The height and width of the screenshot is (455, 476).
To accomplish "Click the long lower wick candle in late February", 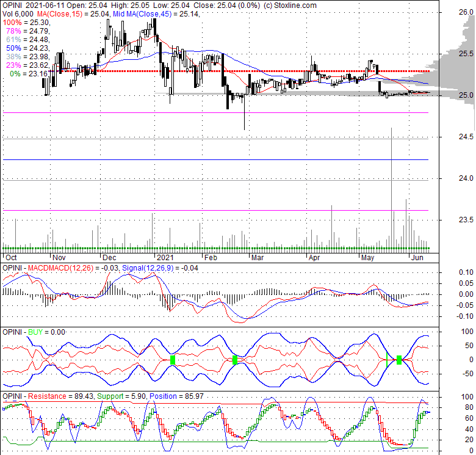I will [244, 112].
